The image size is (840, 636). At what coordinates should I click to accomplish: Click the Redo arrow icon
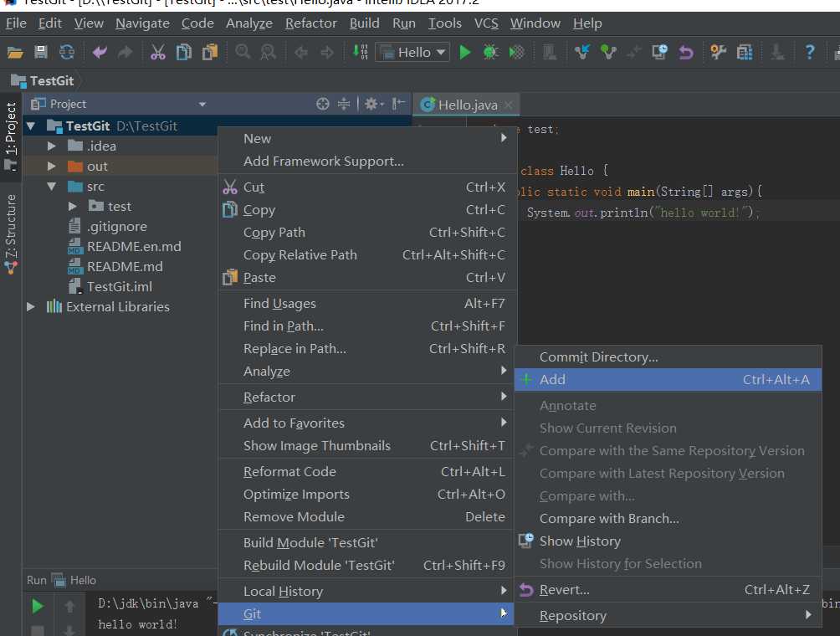coord(125,52)
